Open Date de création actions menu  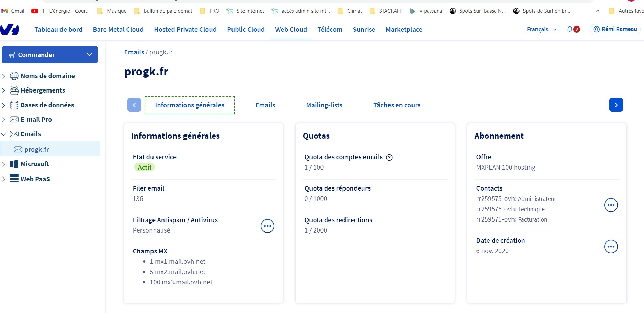tap(610, 247)
